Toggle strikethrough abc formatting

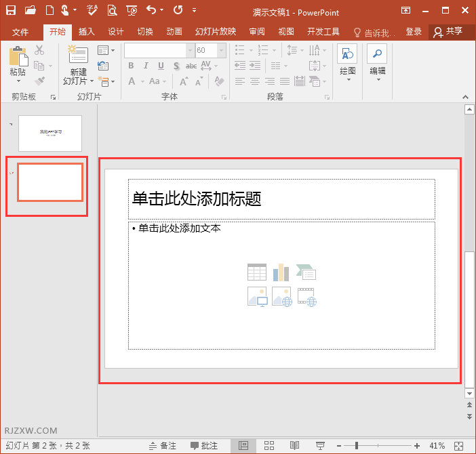pos(191,66)
